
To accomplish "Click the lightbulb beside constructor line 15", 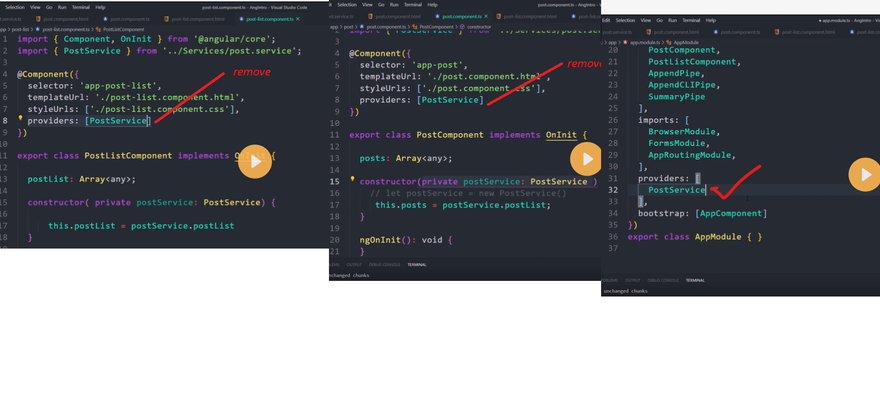I will [351, 180].
